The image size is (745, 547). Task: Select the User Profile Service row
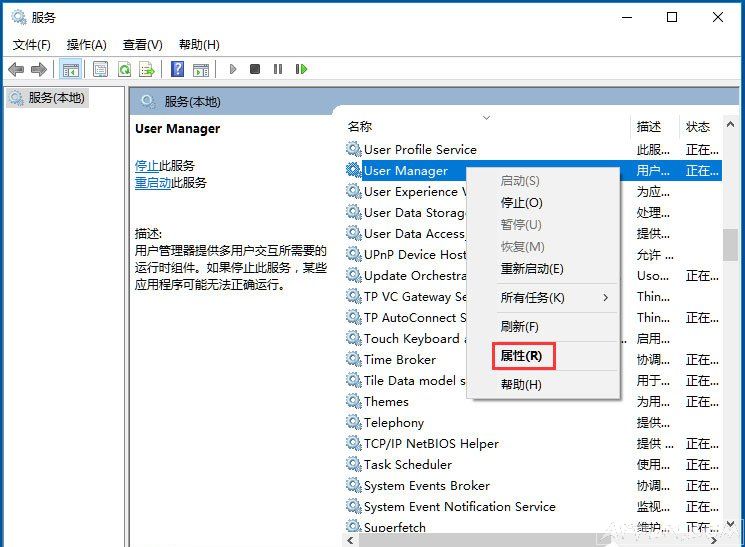tap(533, 150)
